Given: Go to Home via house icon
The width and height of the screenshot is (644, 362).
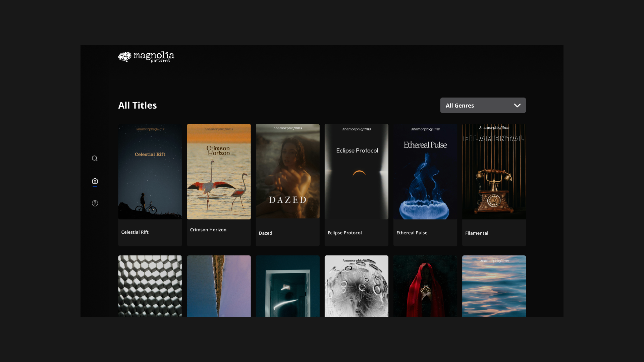Looking at the screenshot, I should click(95, 181).
